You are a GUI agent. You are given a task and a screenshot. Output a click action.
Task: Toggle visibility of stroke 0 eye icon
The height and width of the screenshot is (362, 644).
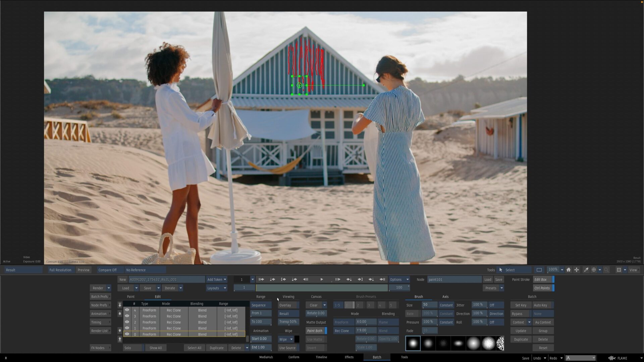[127, 334]
